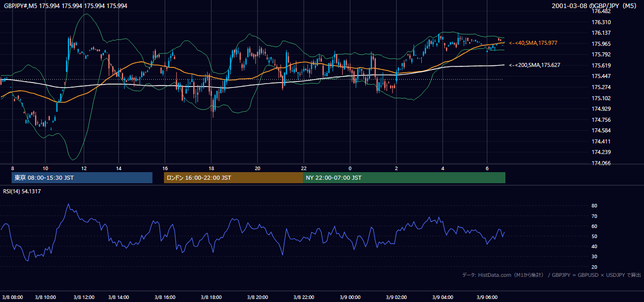The height and width of the screenshot is (302, 644).
Task: Click price axis value 175.102
Action: 601,98
